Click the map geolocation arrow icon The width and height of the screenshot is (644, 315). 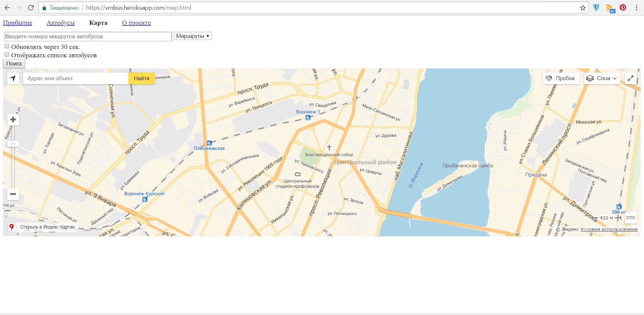point(13,78)
